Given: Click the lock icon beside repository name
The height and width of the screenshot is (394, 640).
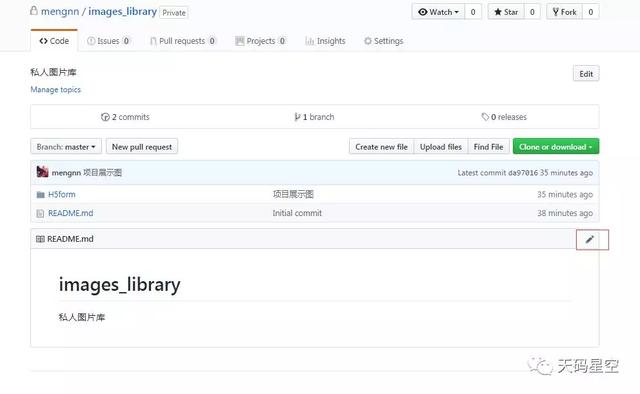Looking at the screenshot, I should coord(34,11).
